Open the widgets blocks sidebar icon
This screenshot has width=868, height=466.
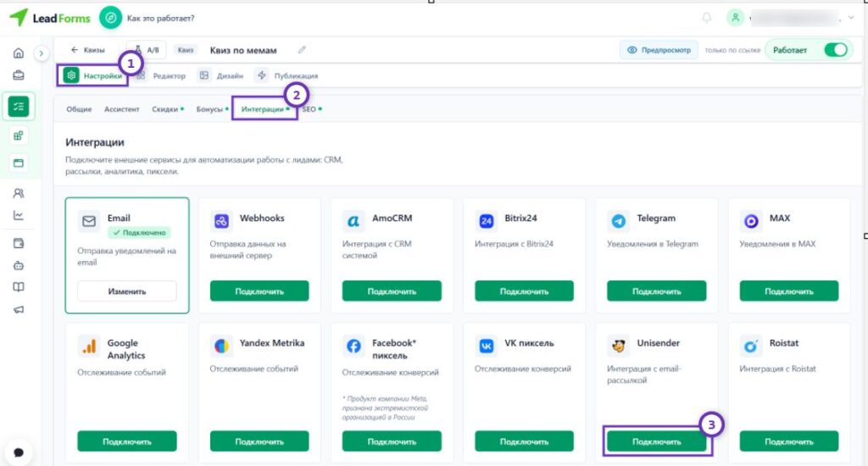coord(19,136)
